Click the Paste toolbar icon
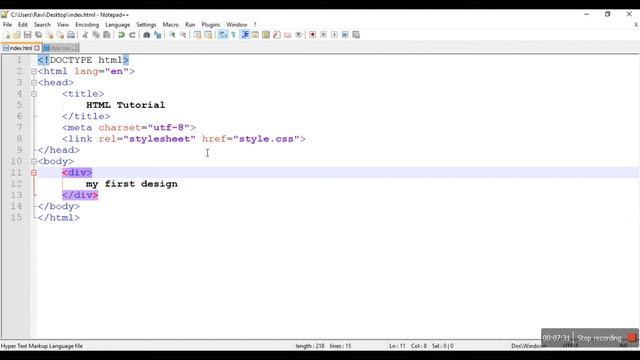Screen dimensions: 640x360 click(x=107, y=35)
